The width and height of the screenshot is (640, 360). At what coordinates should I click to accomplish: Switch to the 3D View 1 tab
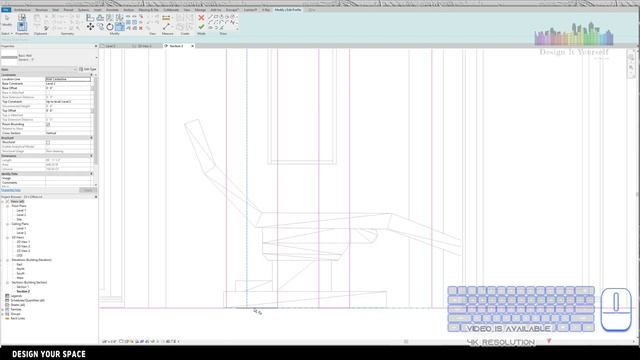click(x=144, y=46)
